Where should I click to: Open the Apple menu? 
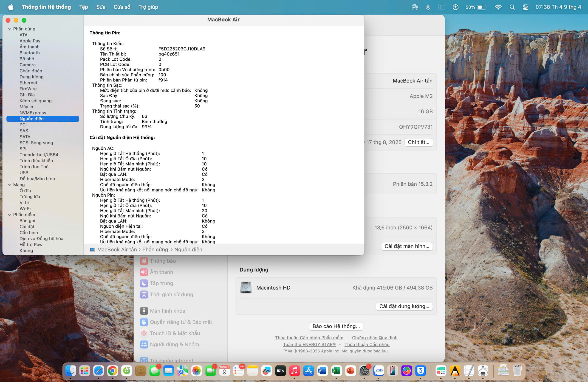[11, 7]
